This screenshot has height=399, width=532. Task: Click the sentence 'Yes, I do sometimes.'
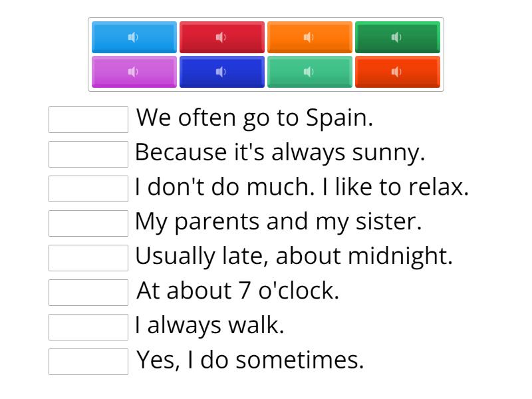click(250, 360)
